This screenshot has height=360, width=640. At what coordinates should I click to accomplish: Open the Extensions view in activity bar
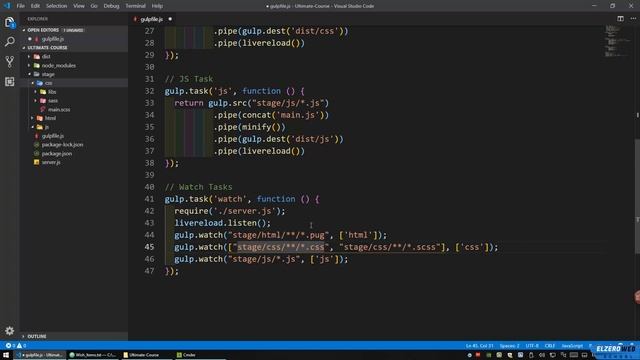[x=9, y=82]
